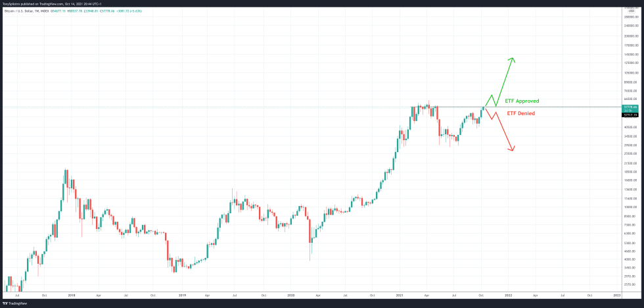Screen dimensions: 644x308
Task: Click the 29500.00 level on price scale
Action: pyautogui.click(x=631, y=145)
